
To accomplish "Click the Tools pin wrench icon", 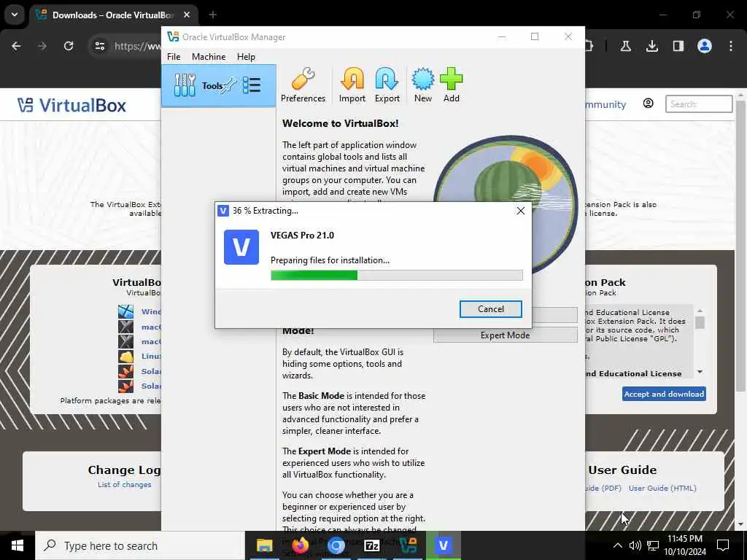I will (230, 85).
